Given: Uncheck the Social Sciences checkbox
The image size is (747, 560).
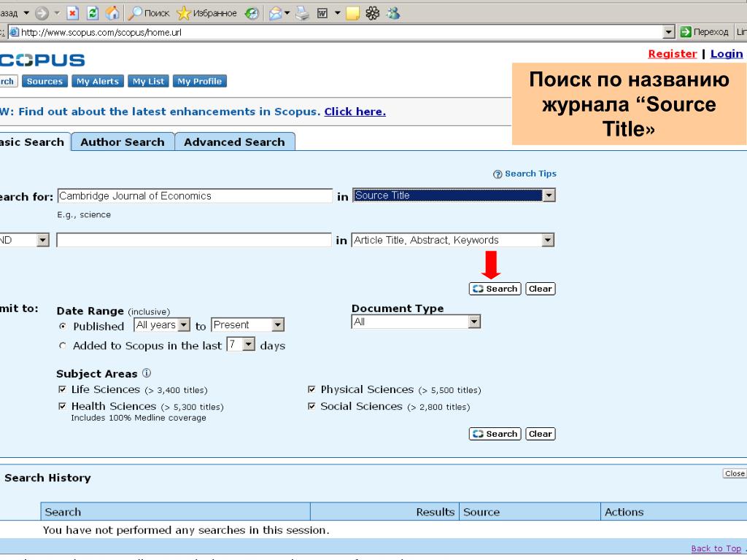Looking at the screenshot, I should point(311,406).
